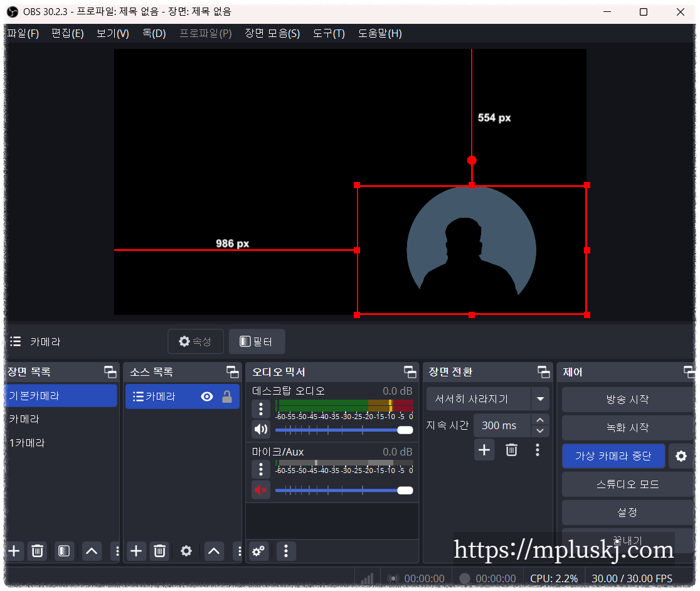Open virtual camera settings gear next to 가상 카메라 중단
Viewport: 700px width, 591px height.
682,456
